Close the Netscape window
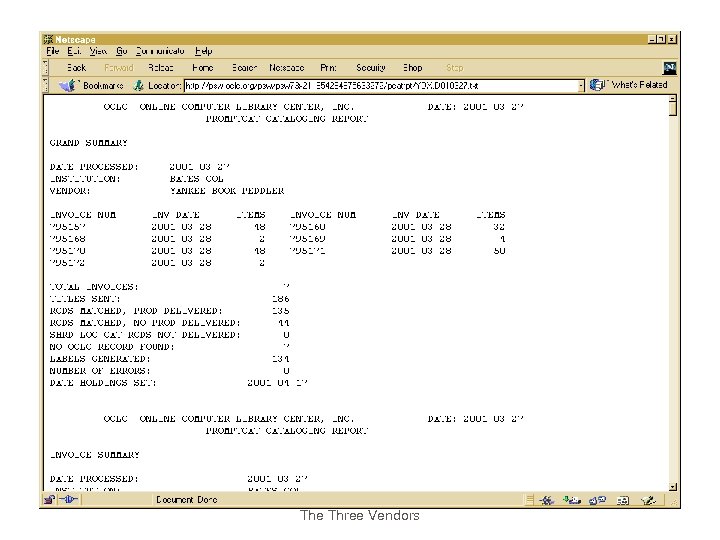 672,39
